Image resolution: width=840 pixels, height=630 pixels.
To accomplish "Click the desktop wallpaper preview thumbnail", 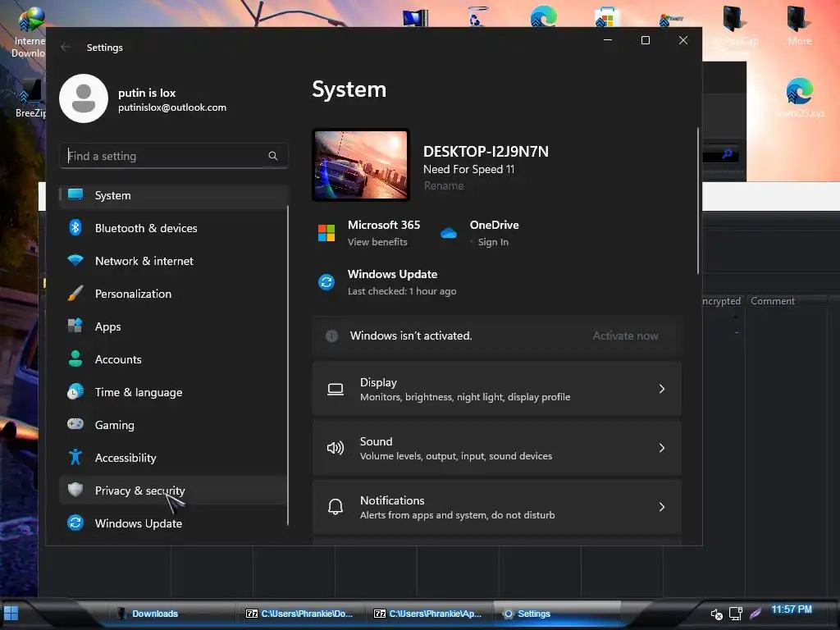I will pos(361,165).
